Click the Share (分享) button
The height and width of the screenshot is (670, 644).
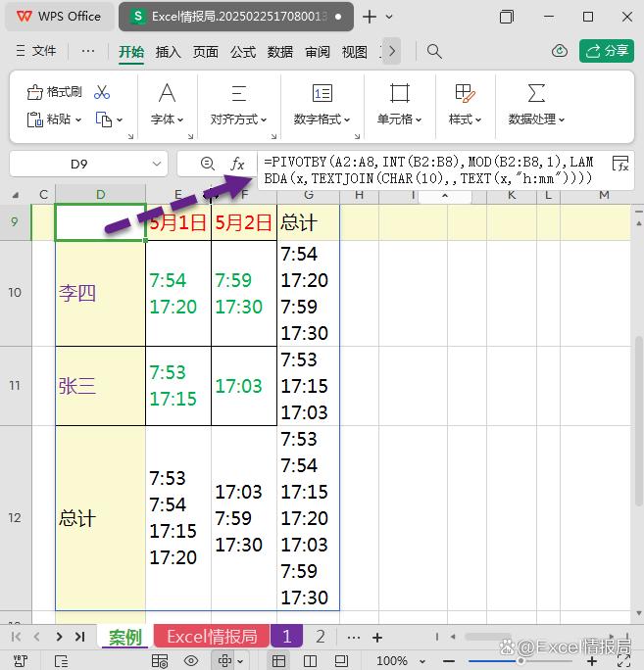click(x=606, y=51)
